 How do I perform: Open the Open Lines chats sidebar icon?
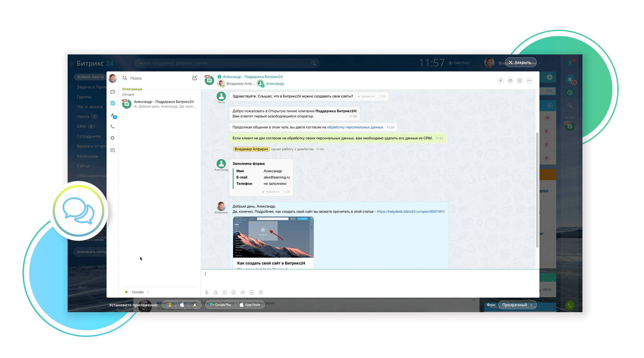click(x=113, y=103)
